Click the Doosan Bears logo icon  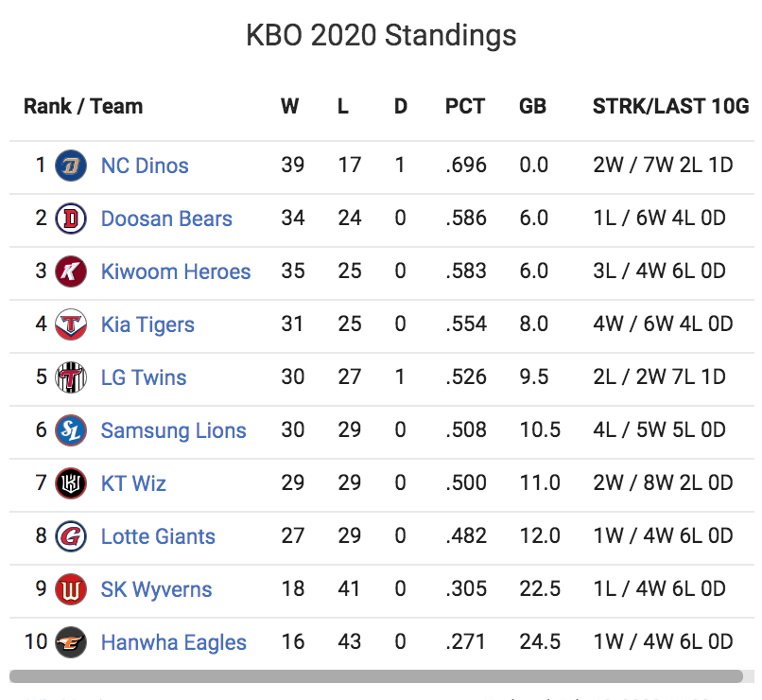tap(71, 219)
